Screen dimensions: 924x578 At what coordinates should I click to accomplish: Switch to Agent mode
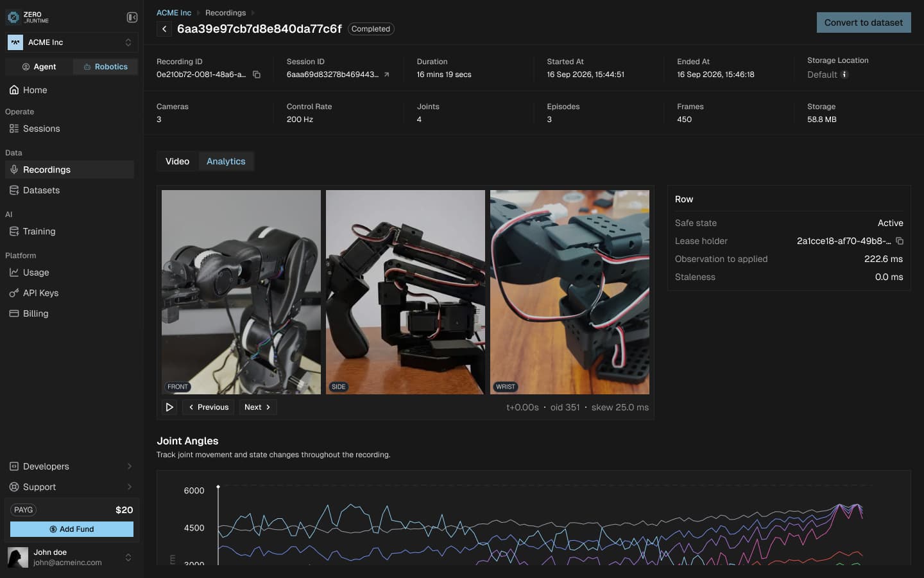39,67
